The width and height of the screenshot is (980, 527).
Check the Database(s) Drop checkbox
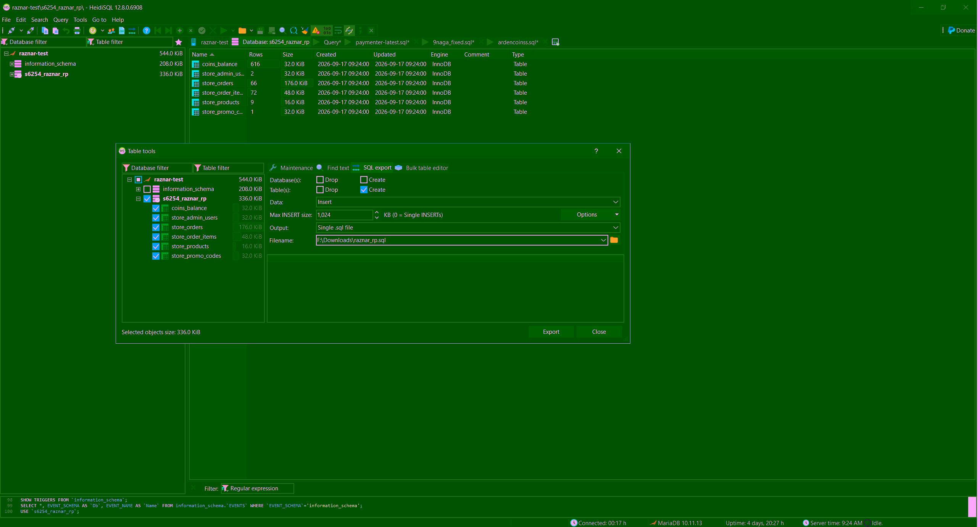point(320,179)
